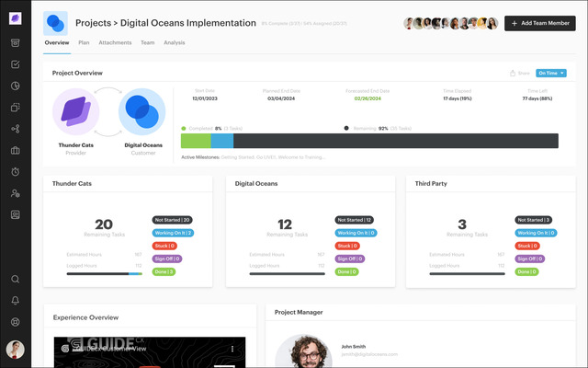Click Thunder Cats Not Started | 20 badge
Screen dimensions: 588x368
point(173,220)
